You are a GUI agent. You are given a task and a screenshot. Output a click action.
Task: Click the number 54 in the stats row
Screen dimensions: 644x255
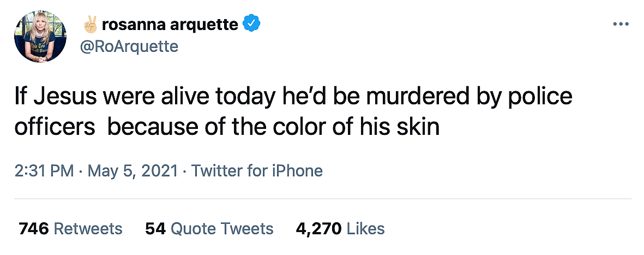pyautogui.click(x=155, y=228)
